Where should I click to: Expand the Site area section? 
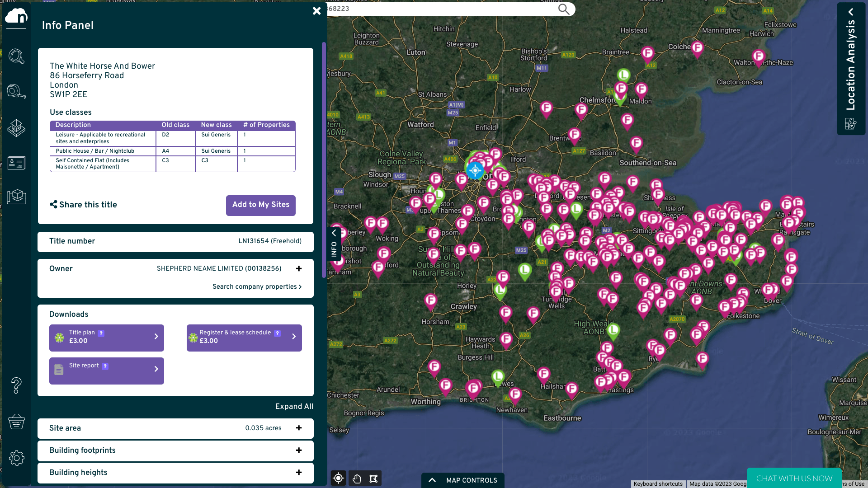(x=299, y=428)
